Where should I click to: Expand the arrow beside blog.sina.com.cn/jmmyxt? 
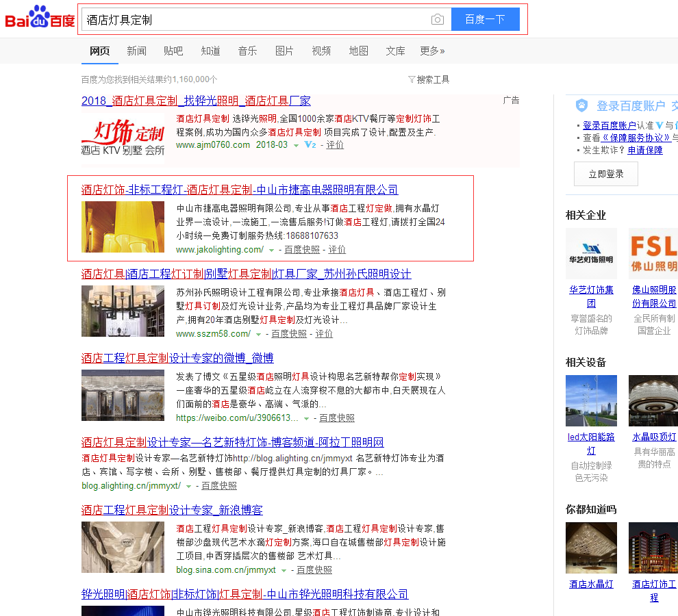[284, 570]
